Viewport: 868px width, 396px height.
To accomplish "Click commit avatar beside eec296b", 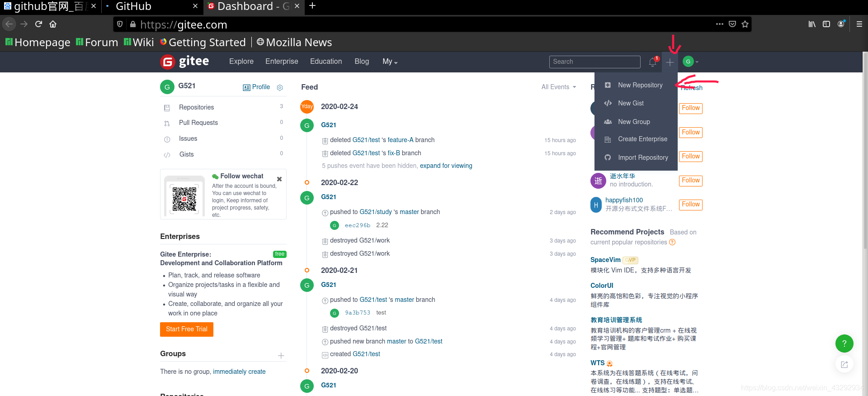I will 335,225.
